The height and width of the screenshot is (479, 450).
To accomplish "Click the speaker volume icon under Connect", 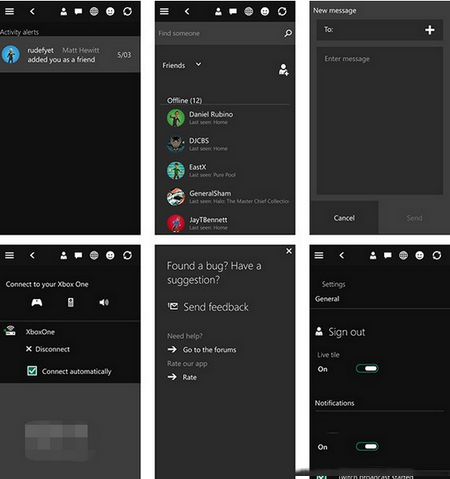I will point(104,302).
